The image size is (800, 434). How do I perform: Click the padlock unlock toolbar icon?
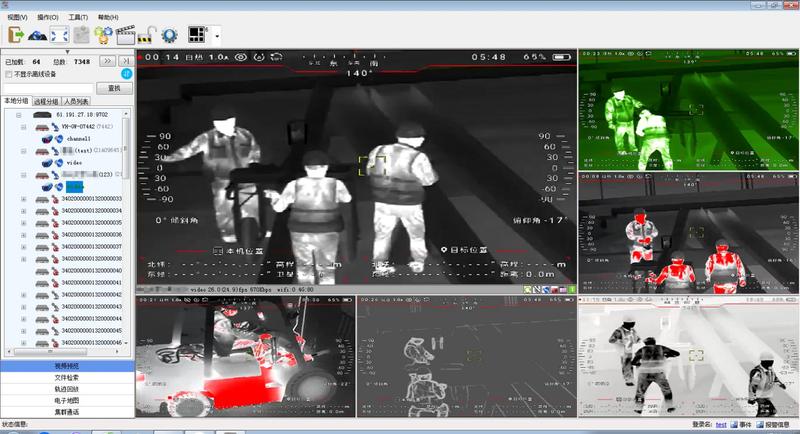[147, 35]
